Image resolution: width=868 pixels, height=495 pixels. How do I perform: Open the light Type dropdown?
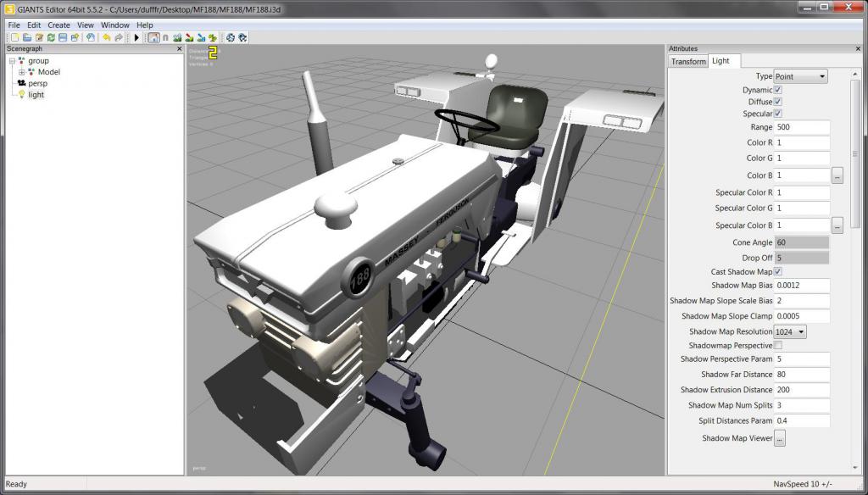(800, 76)
